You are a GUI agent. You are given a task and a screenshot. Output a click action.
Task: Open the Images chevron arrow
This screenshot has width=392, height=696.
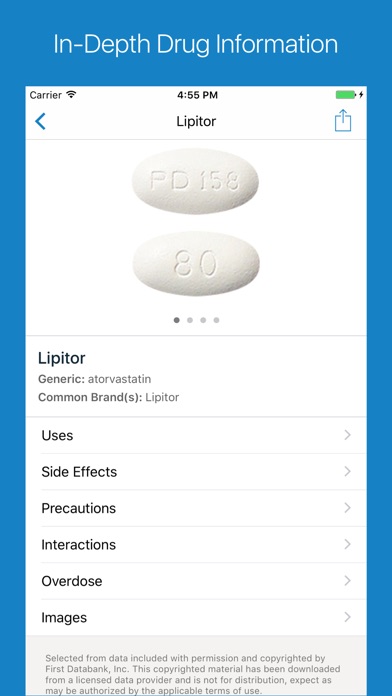coord(348,617)
